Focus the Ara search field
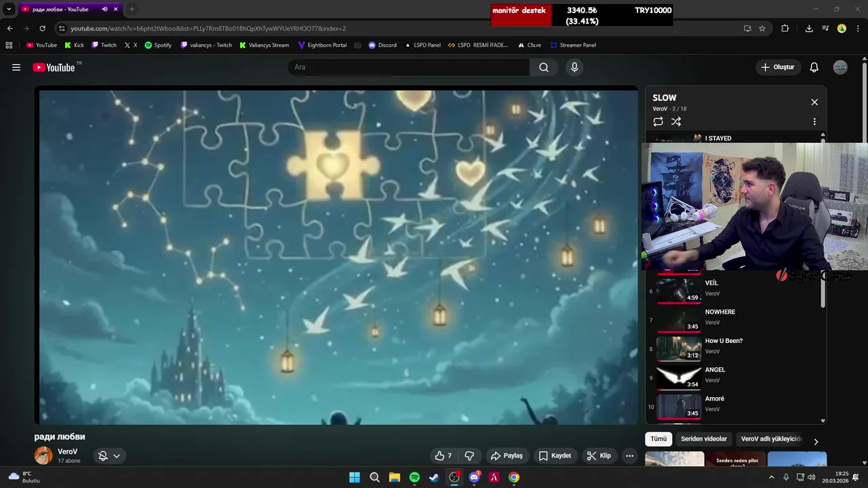 [409, 67]
